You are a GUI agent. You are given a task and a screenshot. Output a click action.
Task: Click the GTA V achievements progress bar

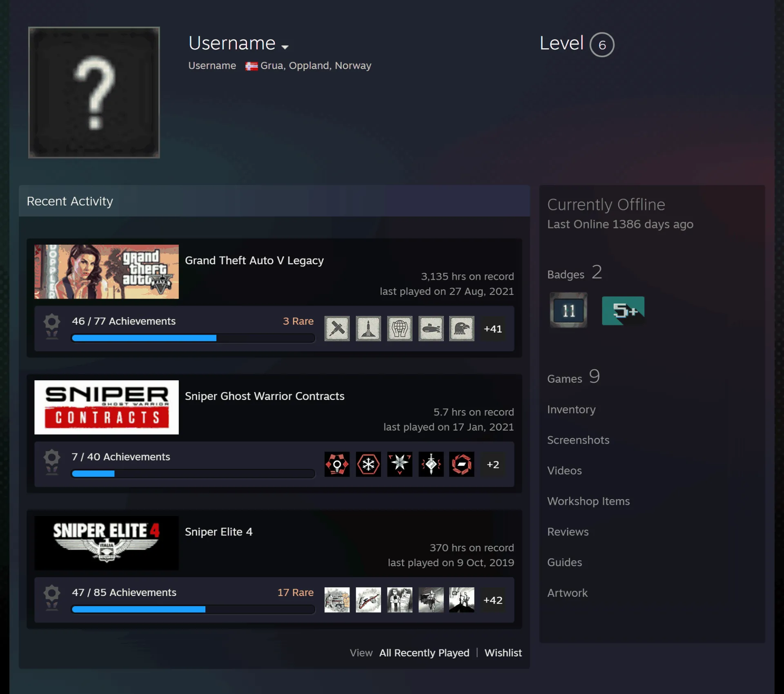point(193,338)
